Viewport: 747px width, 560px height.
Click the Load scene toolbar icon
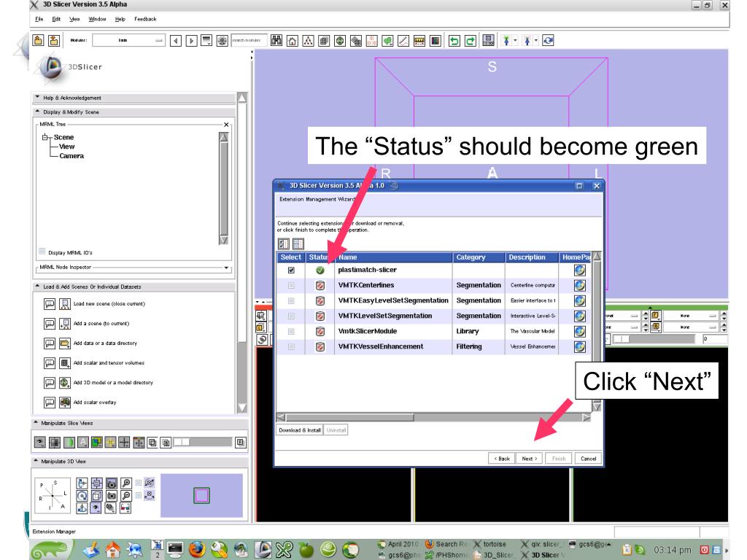[x=38, y=41]
